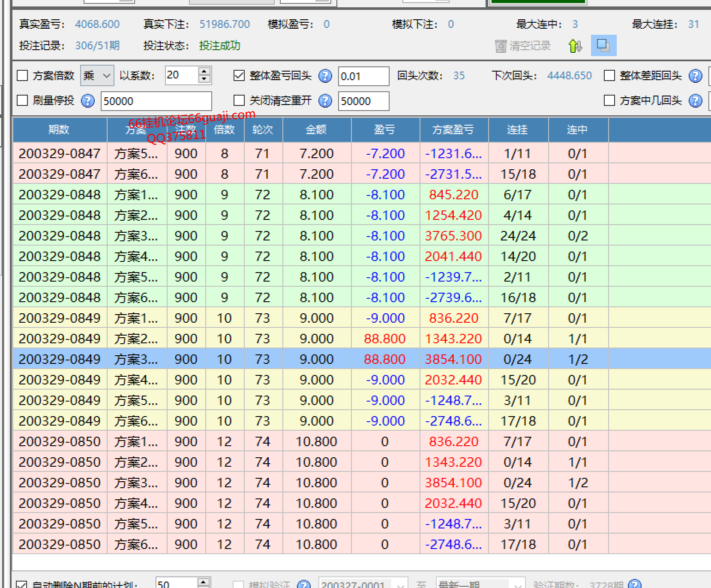The width and height of the screenshot is (711, 588).
Task: Open help icon next to 整体差距回头
Action: pos(695,76)
